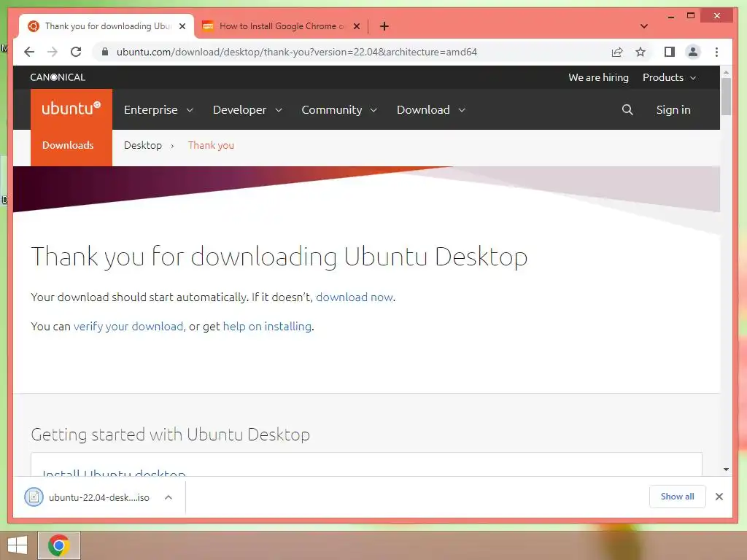
Task: Click the ubuntu-22.04-desk....iso file name
Action: (x=99, y=497)
